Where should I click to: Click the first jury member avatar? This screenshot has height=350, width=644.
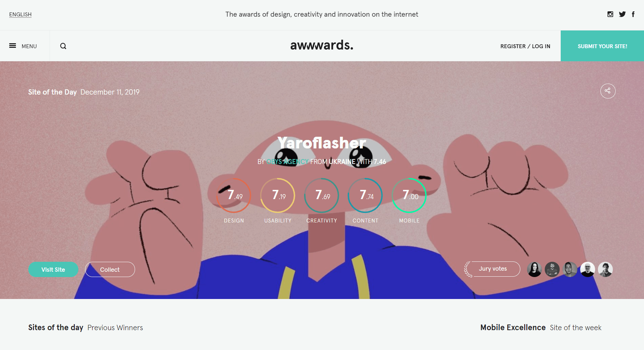(534, 269)
